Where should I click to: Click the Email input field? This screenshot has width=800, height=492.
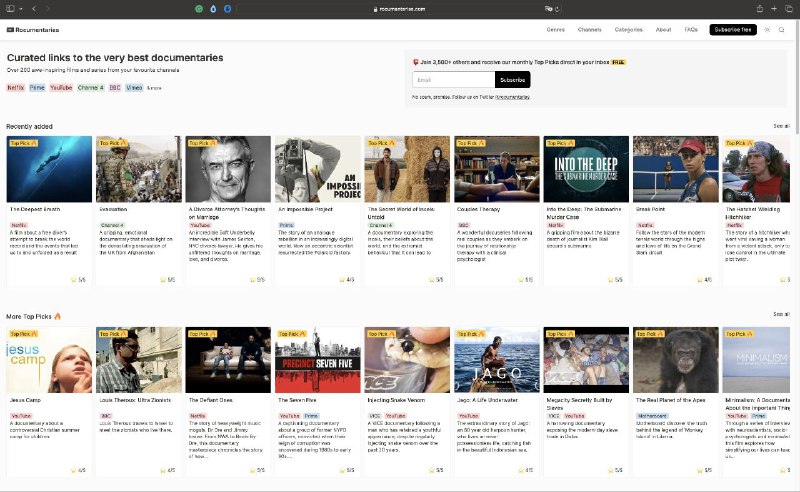point(453,79)
